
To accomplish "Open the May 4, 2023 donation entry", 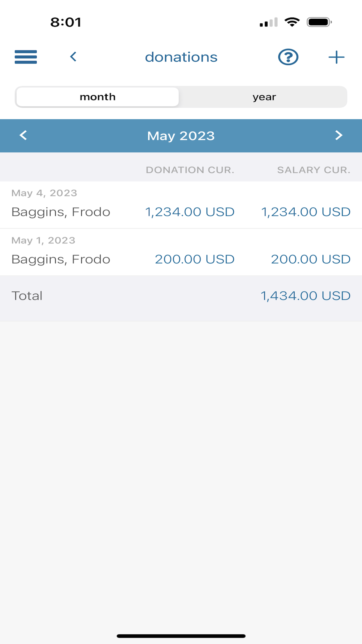I will (x=181, y=205).
